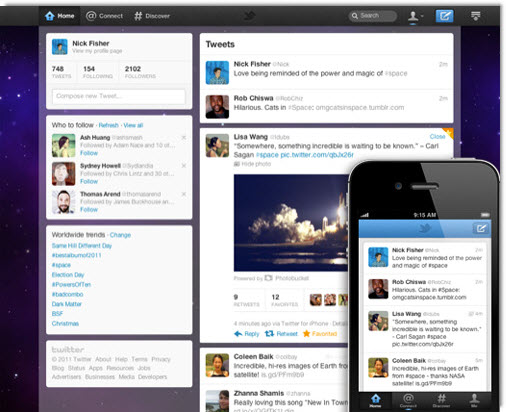Image resolution: width=506 pixels, height=412 pixels.
Task: Open the Privacy link in footer
Action: (x=161, y=359)
